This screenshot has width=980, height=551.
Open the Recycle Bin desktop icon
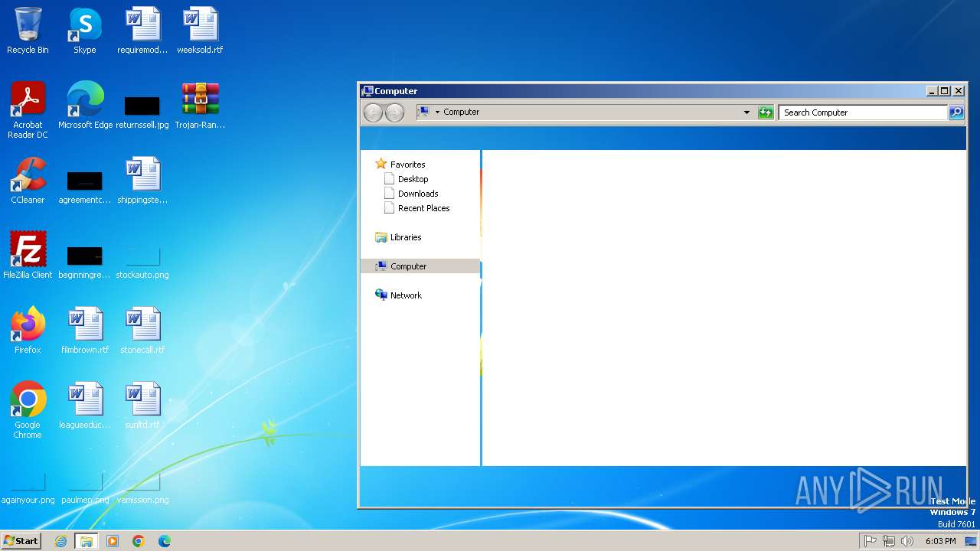point(28,31)
